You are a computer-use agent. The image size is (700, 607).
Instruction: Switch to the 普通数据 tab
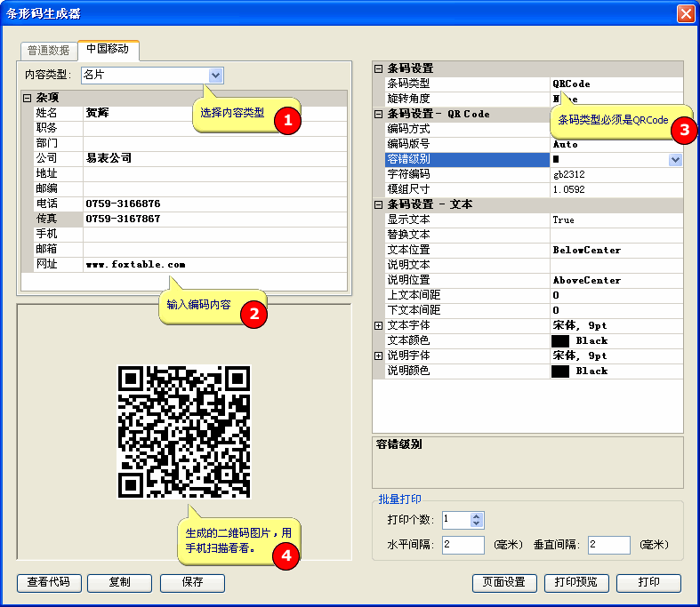[x=49, y=51]
